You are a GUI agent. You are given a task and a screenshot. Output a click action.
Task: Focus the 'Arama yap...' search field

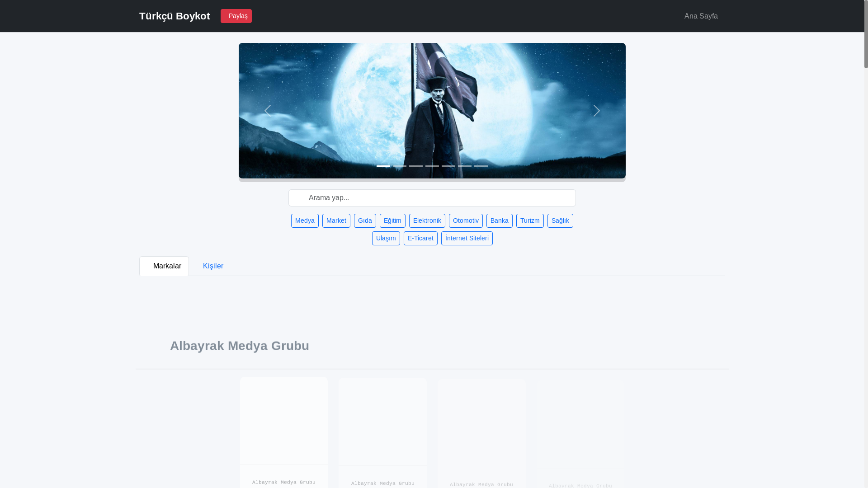432,198
